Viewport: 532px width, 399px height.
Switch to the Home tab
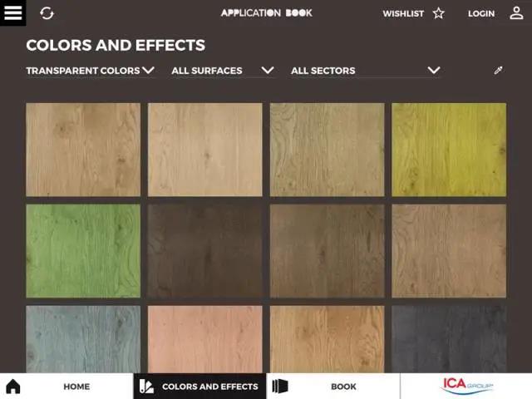pyautogui.click(x=76, y=387)
